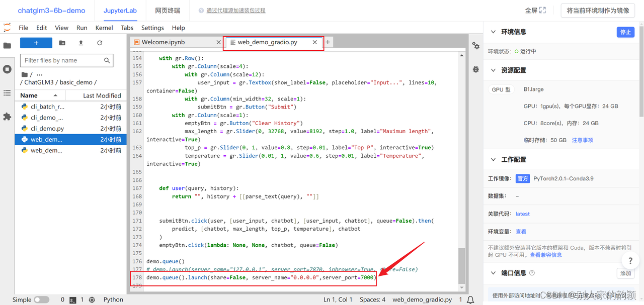Sort files by Name column

28,95
